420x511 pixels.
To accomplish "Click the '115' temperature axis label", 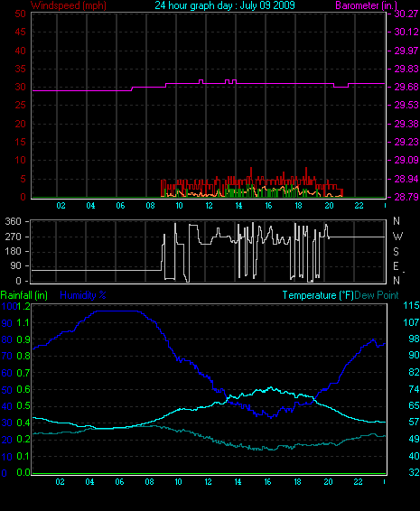I will tap(411, 305).
